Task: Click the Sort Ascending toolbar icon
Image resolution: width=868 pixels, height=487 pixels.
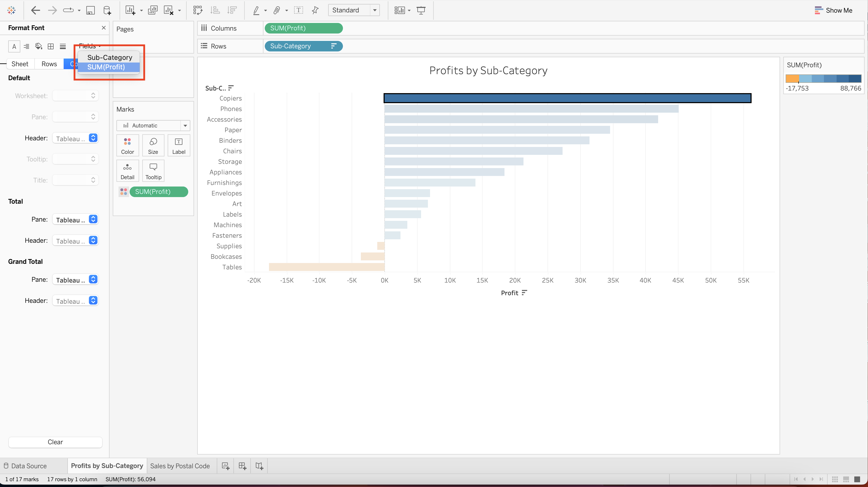Action: (215, 11)
